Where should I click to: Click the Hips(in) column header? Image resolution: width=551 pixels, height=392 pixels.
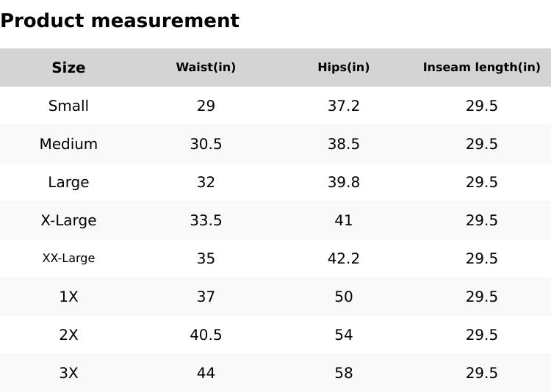[343, 68]
